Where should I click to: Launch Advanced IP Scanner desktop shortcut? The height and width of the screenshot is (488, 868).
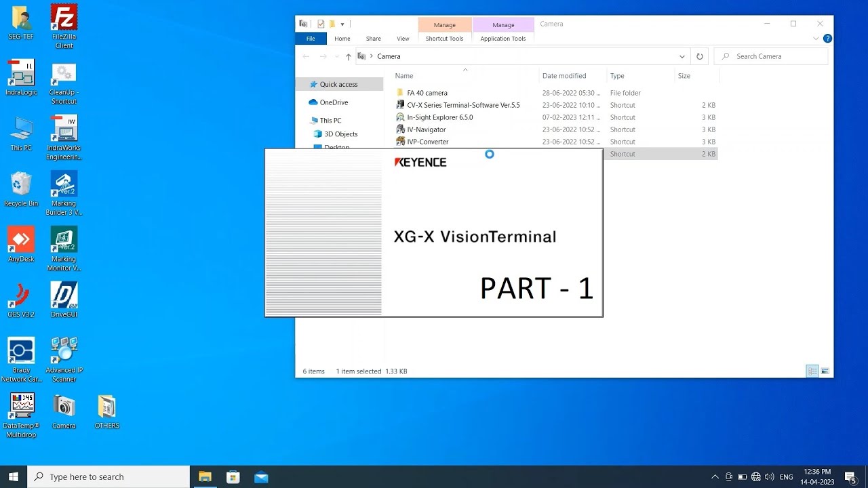click(64, 360)
